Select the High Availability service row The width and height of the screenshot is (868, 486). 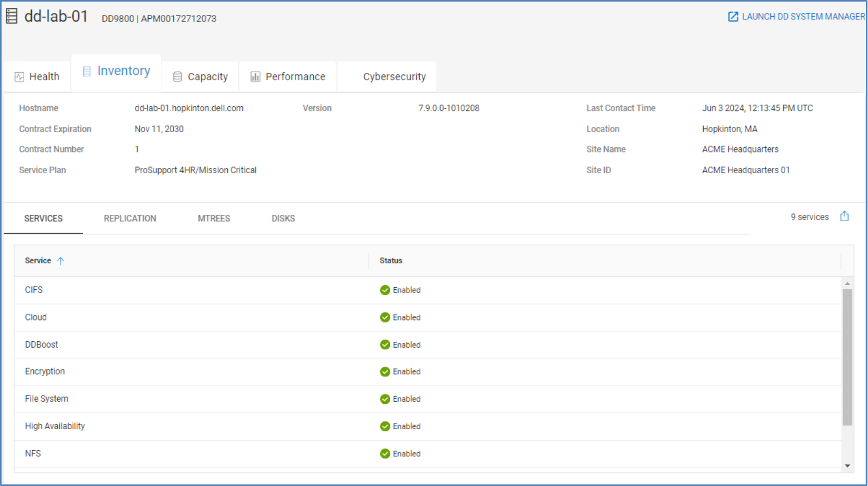tap(428, 426)
